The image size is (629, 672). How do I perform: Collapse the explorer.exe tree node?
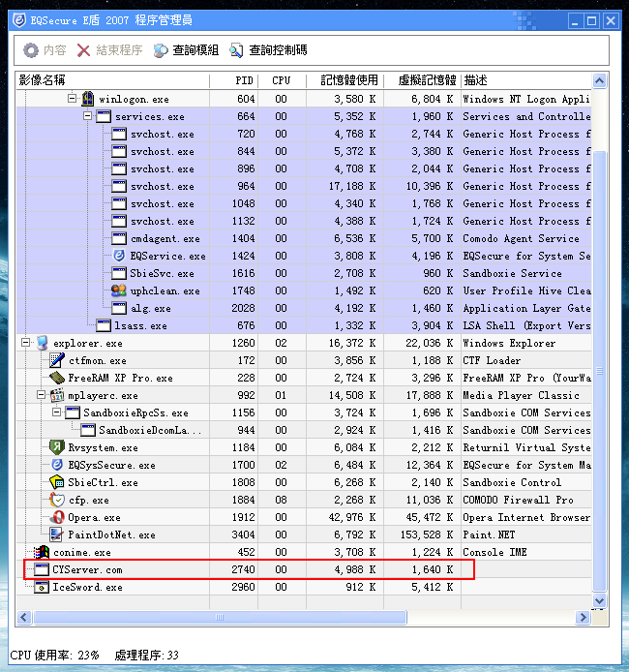(x=26, y=343)
